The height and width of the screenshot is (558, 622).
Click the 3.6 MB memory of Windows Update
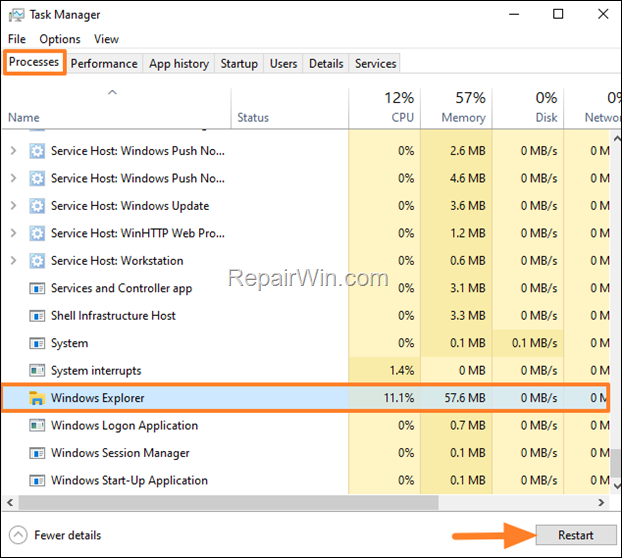coord(468,206)
